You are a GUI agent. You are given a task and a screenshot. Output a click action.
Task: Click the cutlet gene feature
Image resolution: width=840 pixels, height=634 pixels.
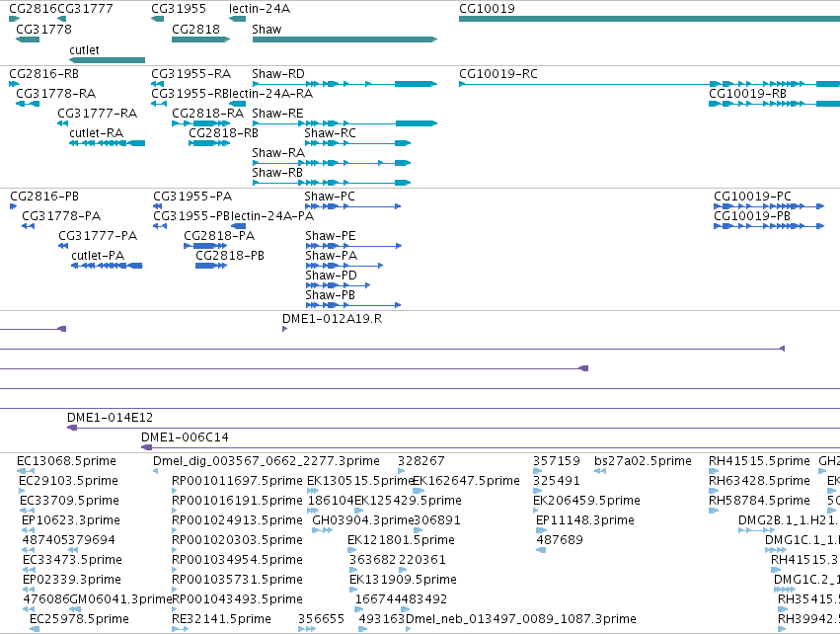tap(108, 60)
